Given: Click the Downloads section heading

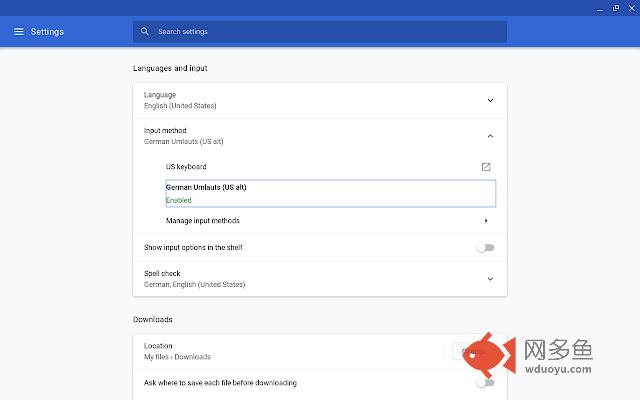Looking at the screenshot, I should coord(153,319).
